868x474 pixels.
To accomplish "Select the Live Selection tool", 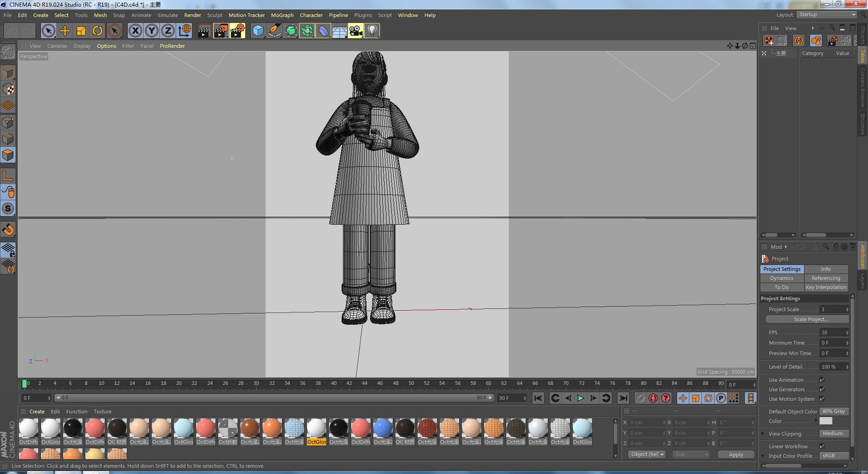I will click(x=48, y=31).
